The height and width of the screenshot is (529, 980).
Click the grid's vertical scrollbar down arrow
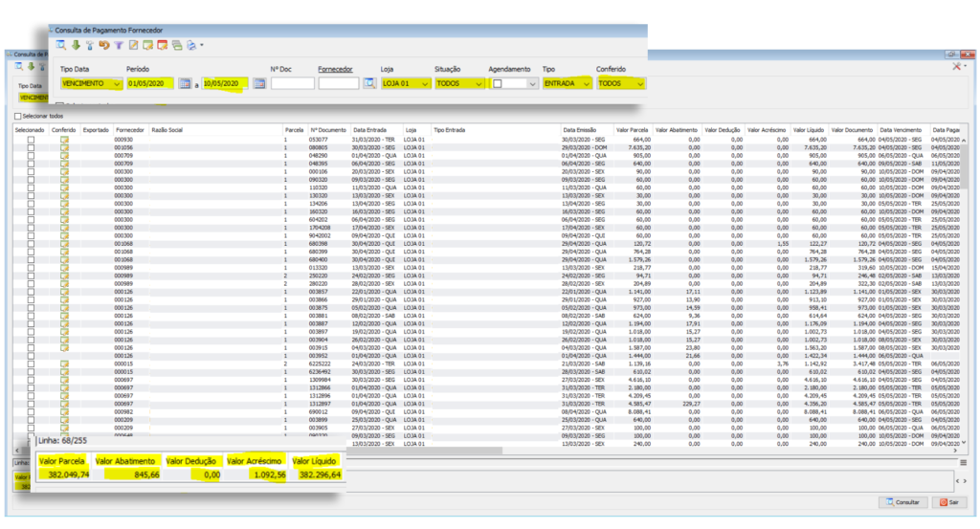click(964, 442)
